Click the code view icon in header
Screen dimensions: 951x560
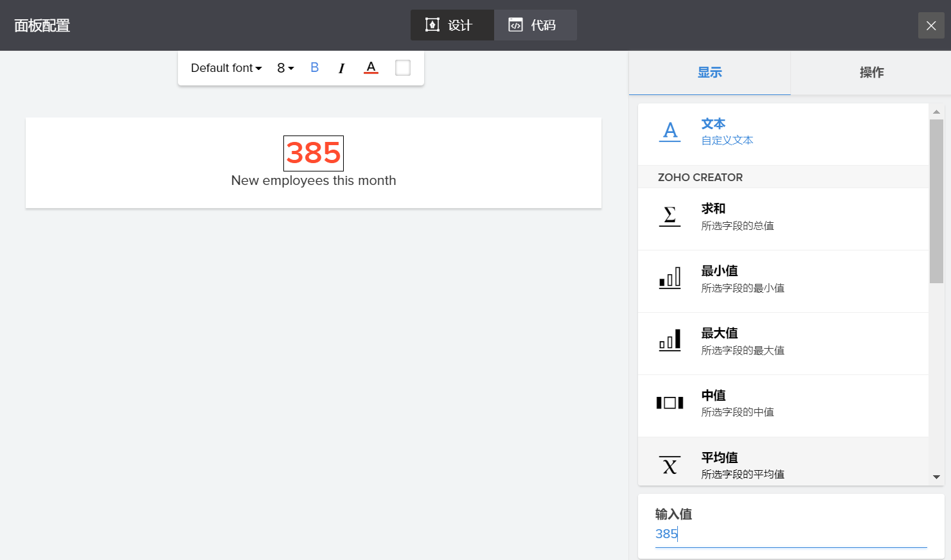515,25
